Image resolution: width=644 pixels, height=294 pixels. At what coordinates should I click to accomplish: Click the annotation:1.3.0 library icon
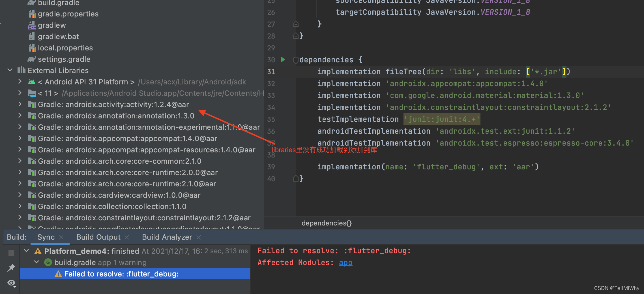[x=32, y=116]
